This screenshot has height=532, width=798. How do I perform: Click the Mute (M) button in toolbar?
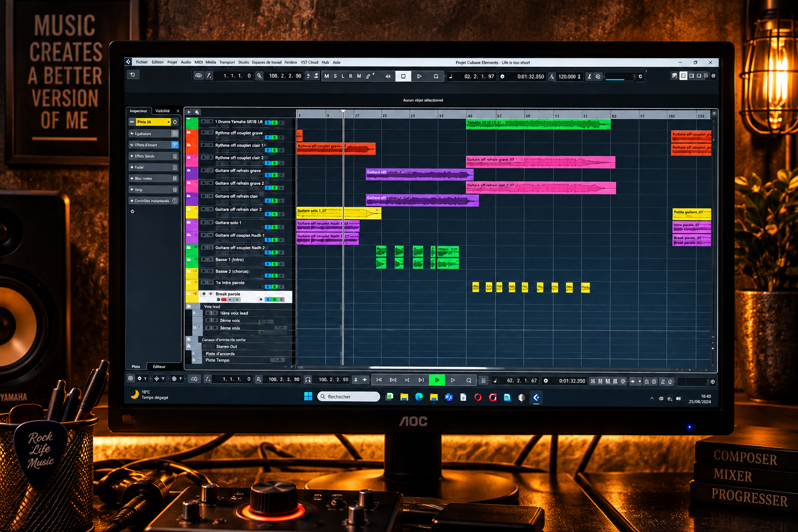pos(326,76)
